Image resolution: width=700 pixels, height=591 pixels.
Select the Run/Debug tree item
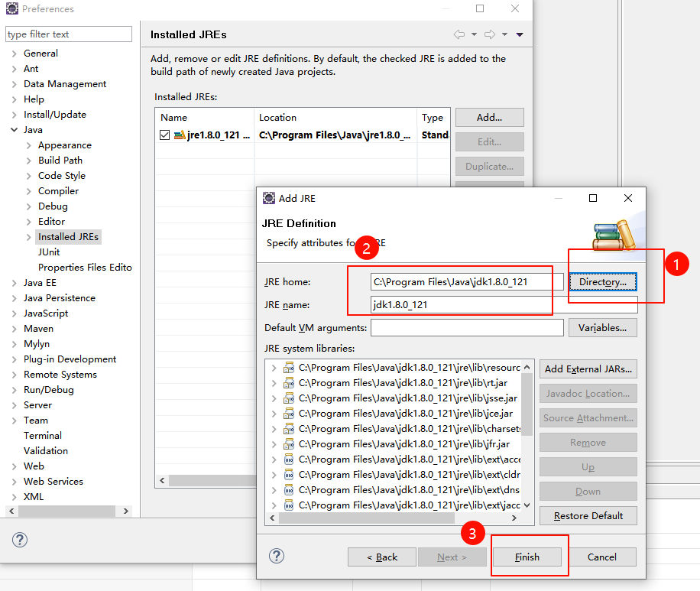tap(49, 389)
